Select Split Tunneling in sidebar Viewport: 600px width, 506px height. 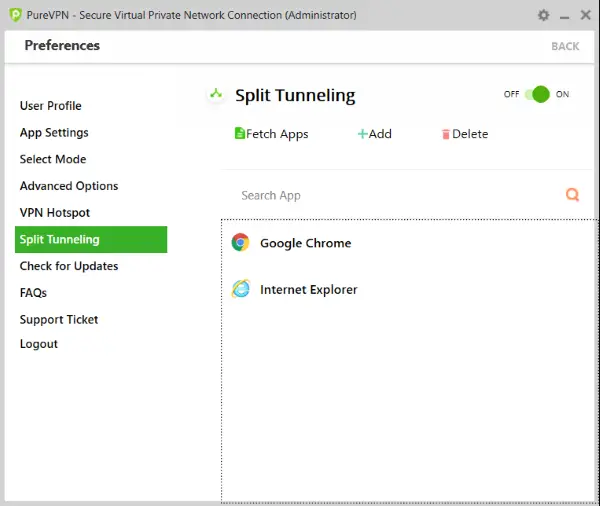point(91,240)
